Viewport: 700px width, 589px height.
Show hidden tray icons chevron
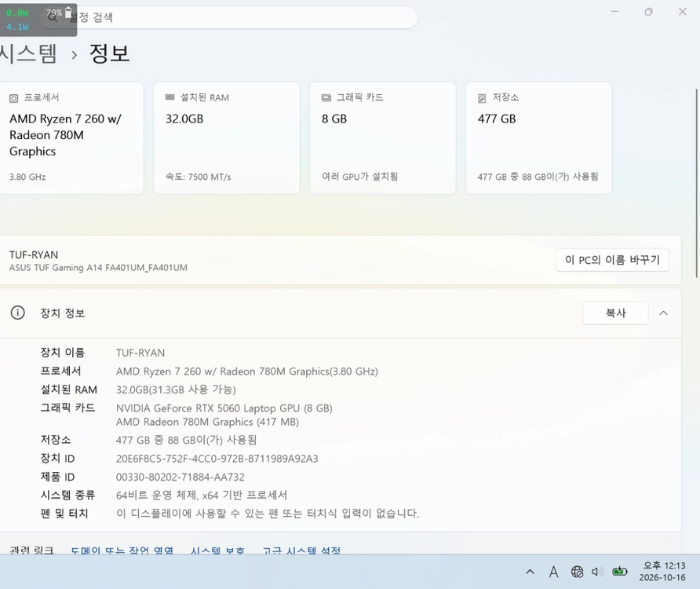(x=530, y=572)
